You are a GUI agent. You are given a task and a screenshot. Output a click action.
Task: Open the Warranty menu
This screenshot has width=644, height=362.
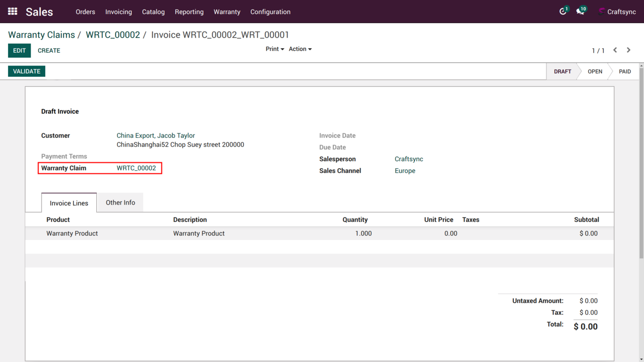click(227, 12)
